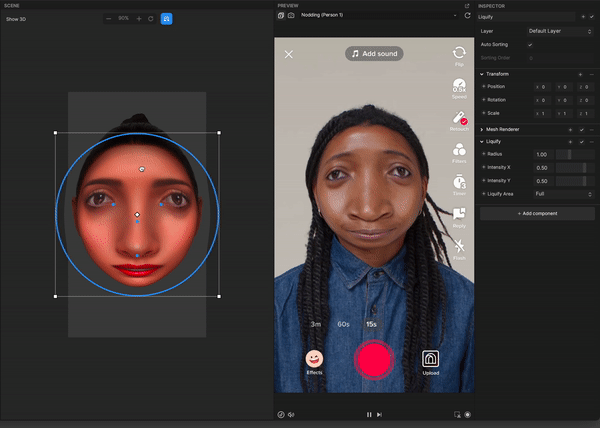The image size is (600, 428).
Task: Toggle the Liquify component enabled checkbox
Action: [x=582, y=142]
